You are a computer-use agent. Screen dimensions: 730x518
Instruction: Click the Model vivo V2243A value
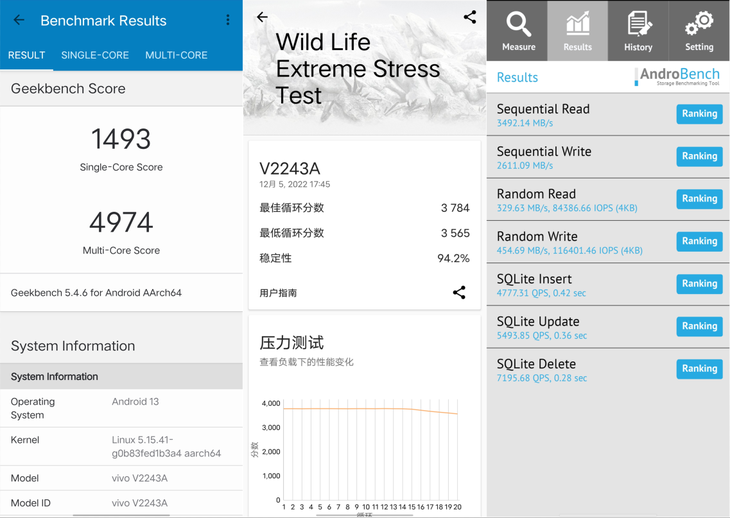139,478
